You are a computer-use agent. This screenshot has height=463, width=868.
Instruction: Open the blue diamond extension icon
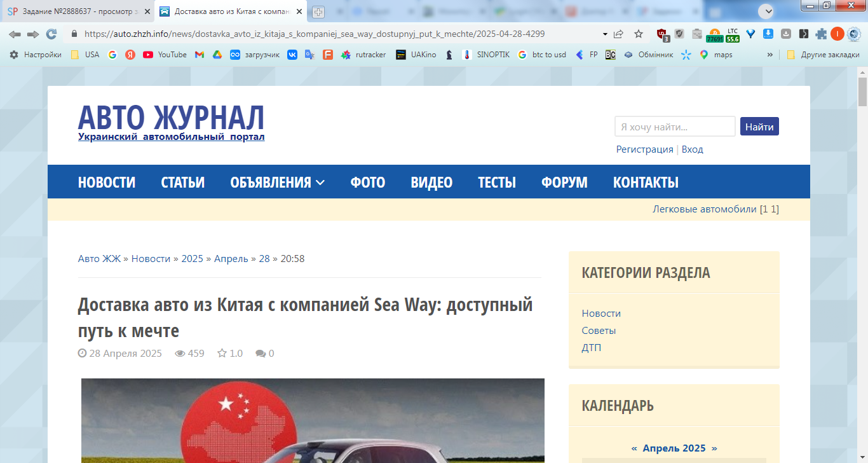point(750,34)
